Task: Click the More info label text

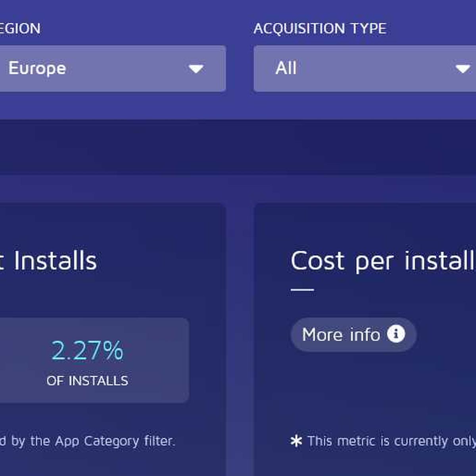Action: pyautogui.click(x=341, y=335)
